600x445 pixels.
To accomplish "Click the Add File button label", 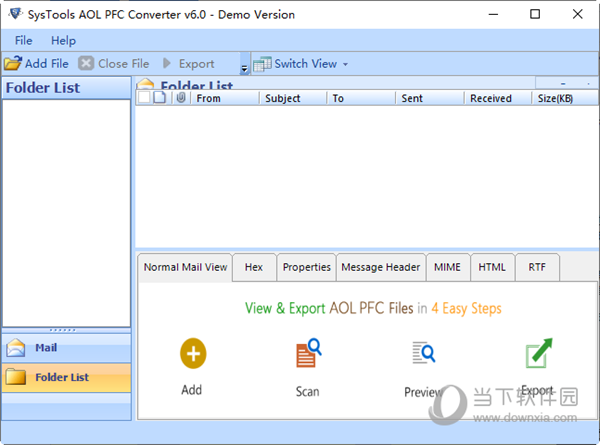I will (x=47, y=64).
